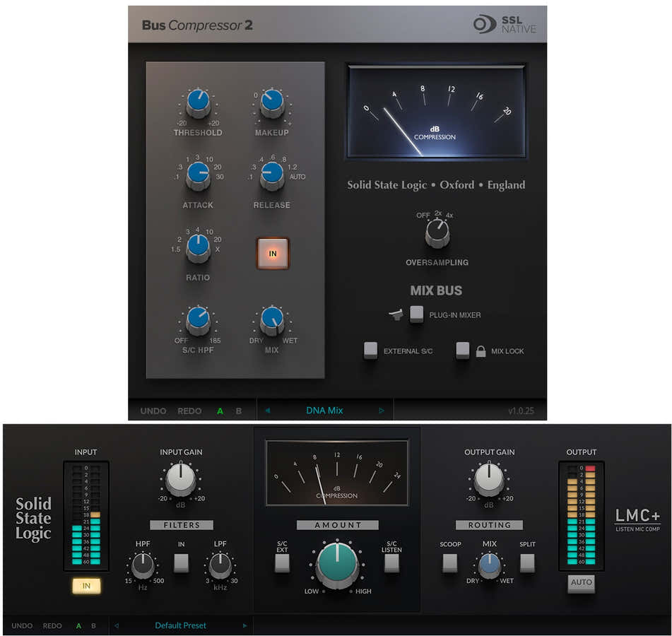Click the plug-in mixer fader icon
Viewport: 672px width, 636px height.
pyautogui.click(x=396, y=315)
